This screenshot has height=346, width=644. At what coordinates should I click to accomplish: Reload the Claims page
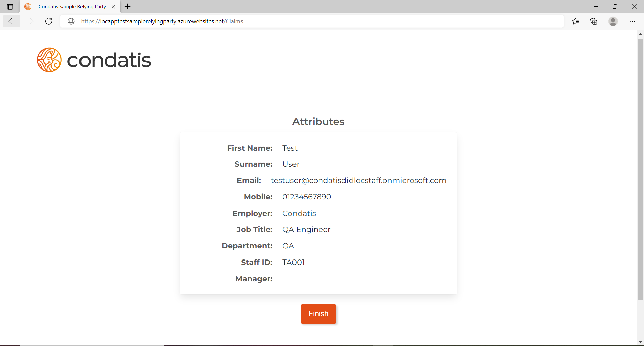click(49, 21)
